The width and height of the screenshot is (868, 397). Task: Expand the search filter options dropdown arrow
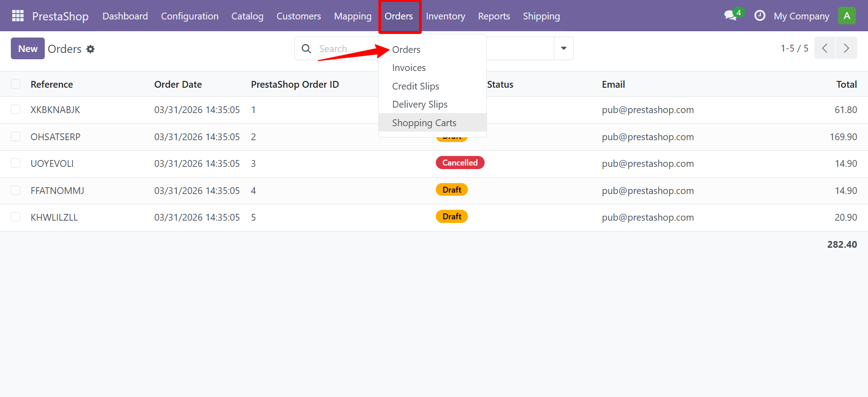coord(563,48)
